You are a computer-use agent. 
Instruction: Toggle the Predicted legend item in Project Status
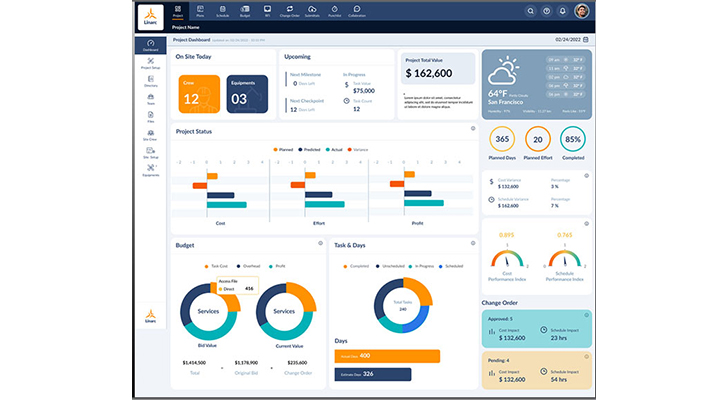pyautogui.click(x=309, y=149)
